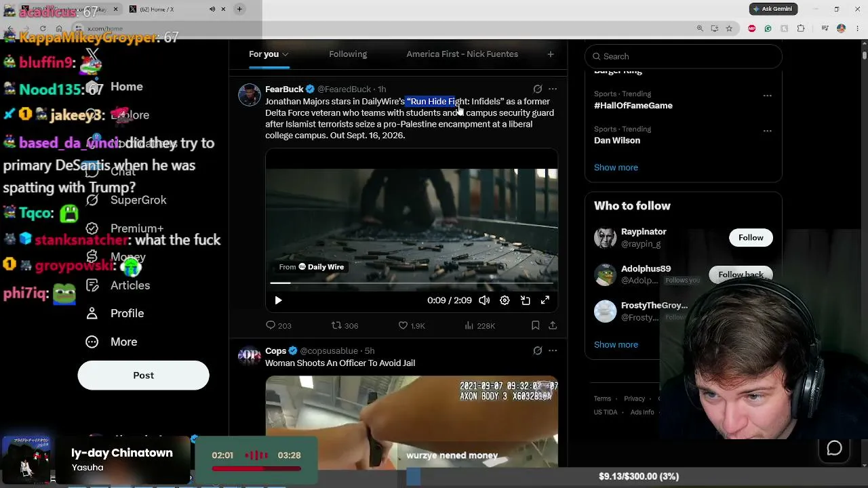This screenshot has width=868, height=488.
Task: Open the browser Extensions puzzle menu
Action: coord(801,28)
